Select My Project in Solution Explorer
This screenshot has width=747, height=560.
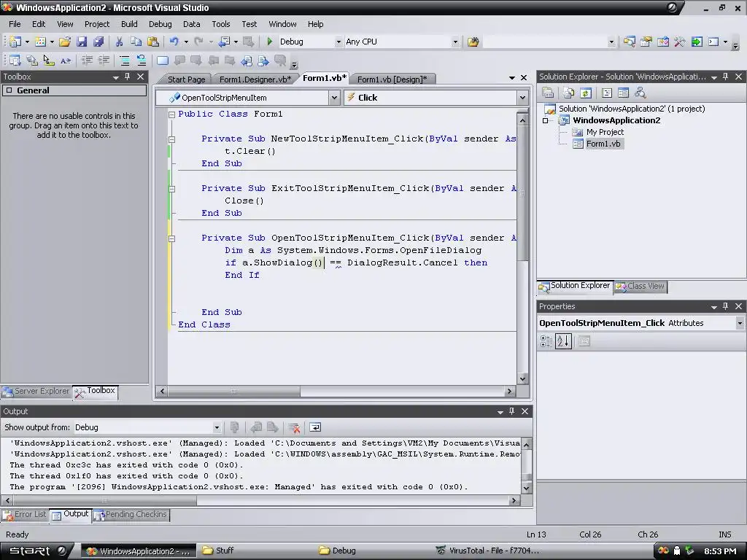[x=605, y=133]
